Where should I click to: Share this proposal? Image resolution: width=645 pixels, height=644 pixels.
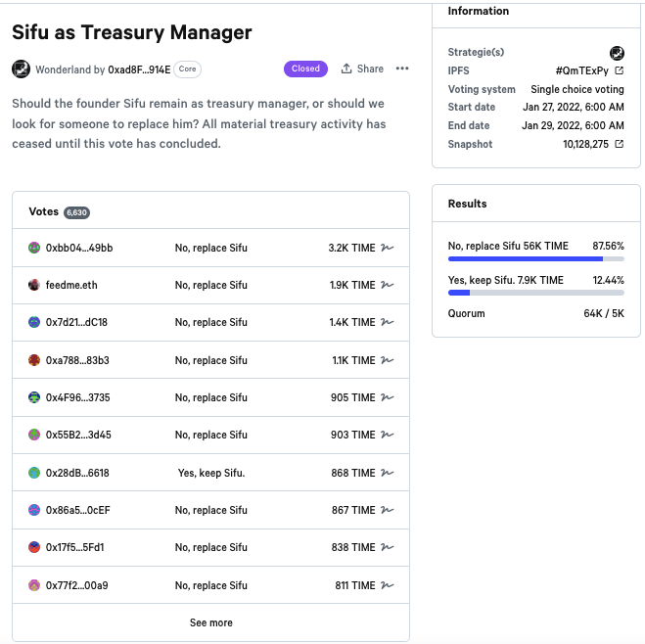(362, 69)
